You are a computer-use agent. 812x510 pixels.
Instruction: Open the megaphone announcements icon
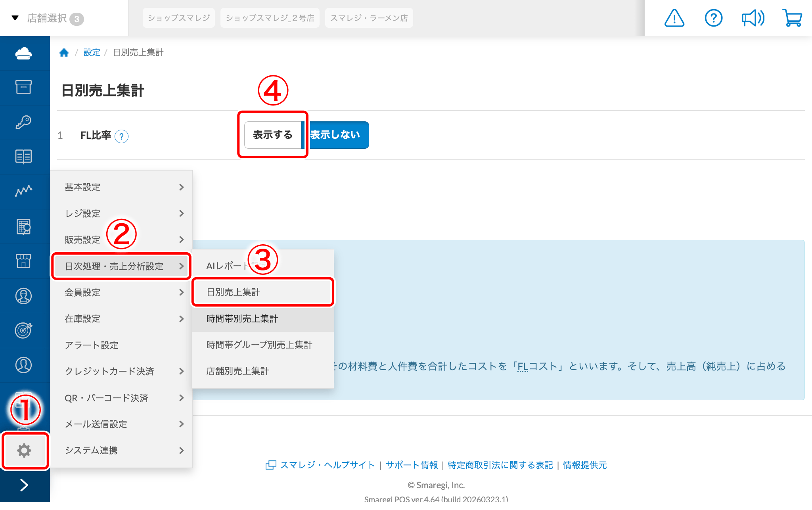(753, 17)
